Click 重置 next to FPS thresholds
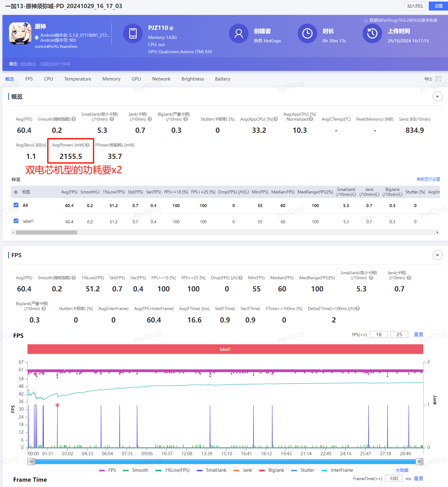This screenshot has height=487, width=448. pyautogui.click(x=418, y=335)
